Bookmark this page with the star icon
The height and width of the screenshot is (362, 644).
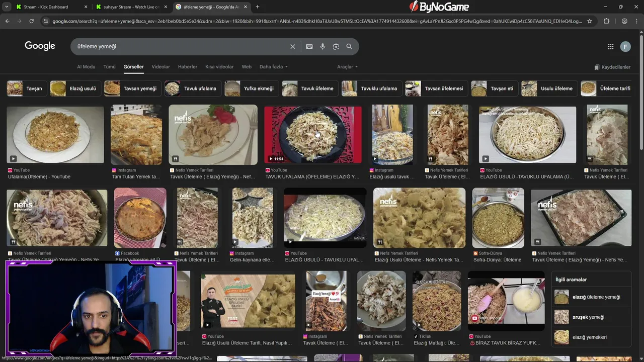(x=590, y=21)
